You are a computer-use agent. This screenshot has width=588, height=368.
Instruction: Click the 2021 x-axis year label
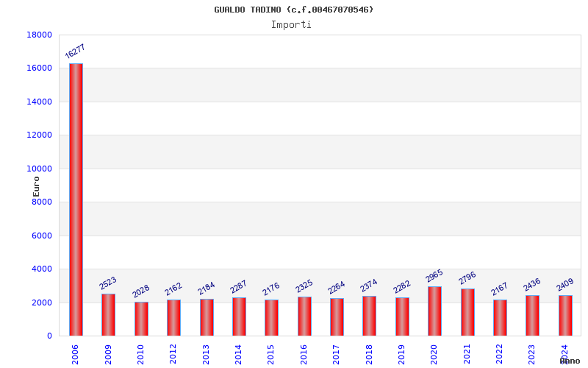point(467,355)
